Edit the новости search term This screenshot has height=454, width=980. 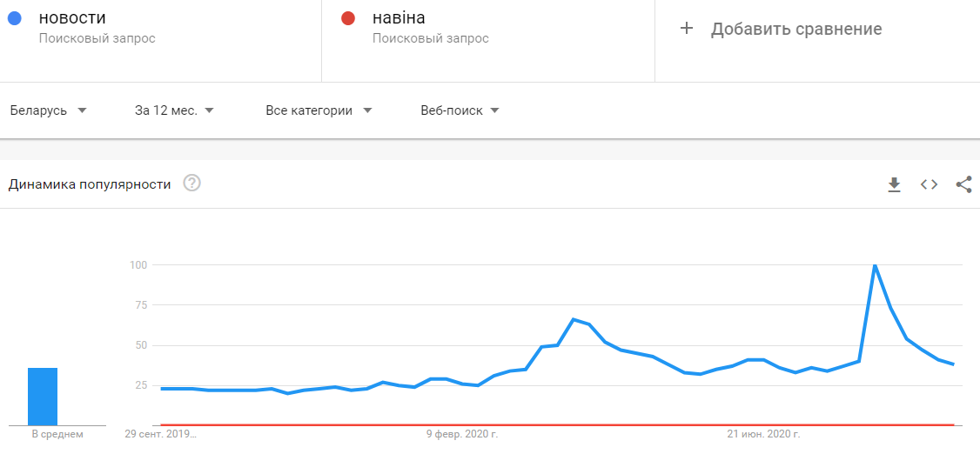point(73,18)
